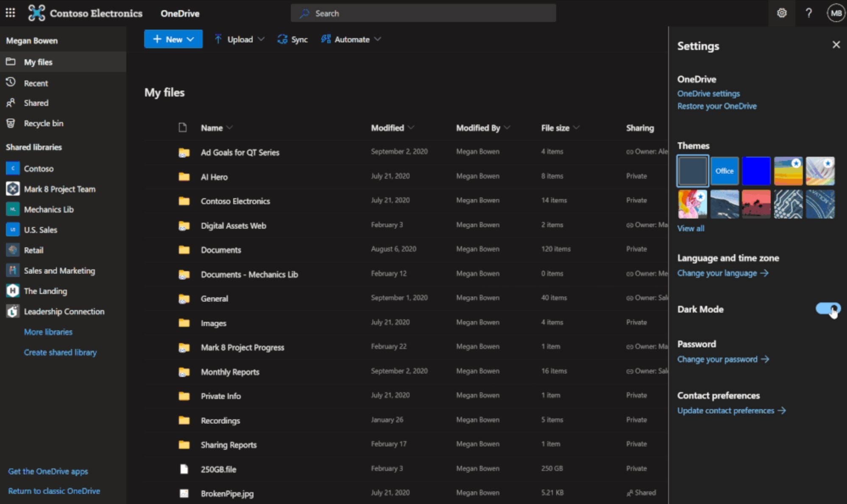The image size is (847, 504).
Task: Click the Shared people icon in sidebar
Action: pyautogui.click(x=11, y=102)
